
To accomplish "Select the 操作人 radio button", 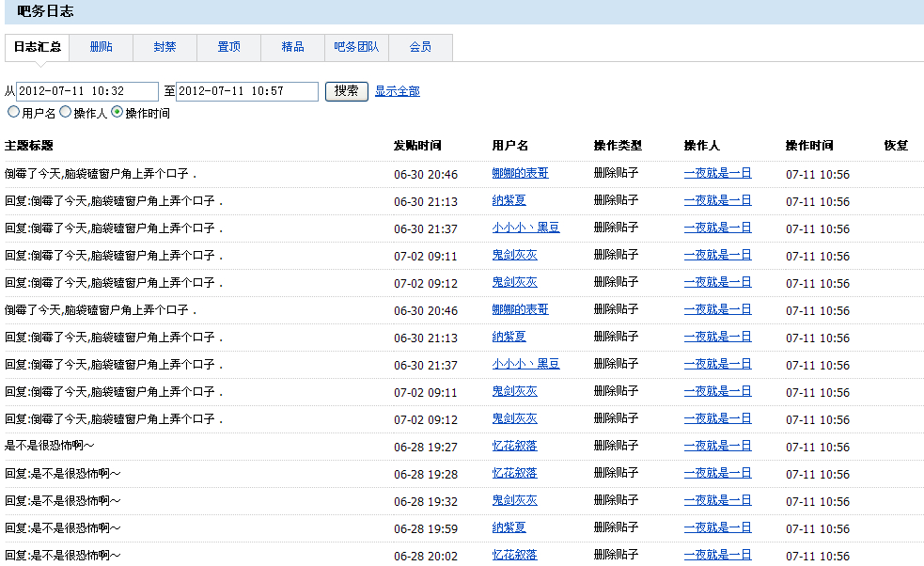I will [66, 112].
